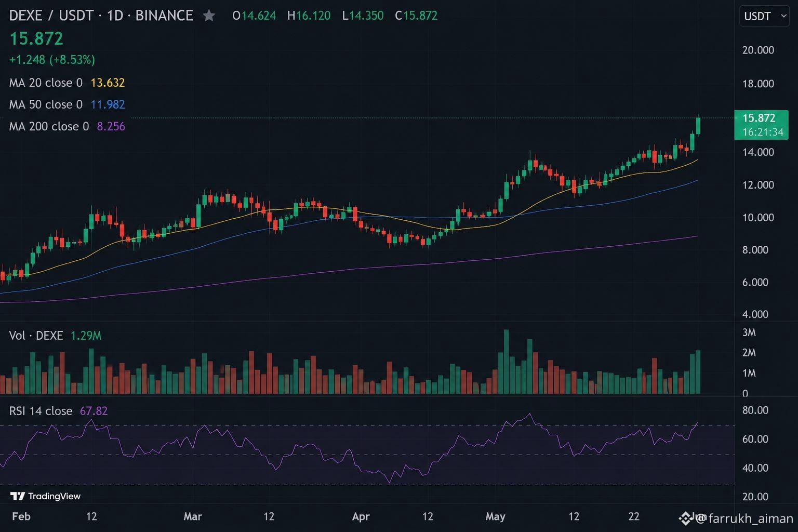Click the change value +1.248 (+8.53%)
This screenshot has height=532, width=798.
tap(52, 60)
